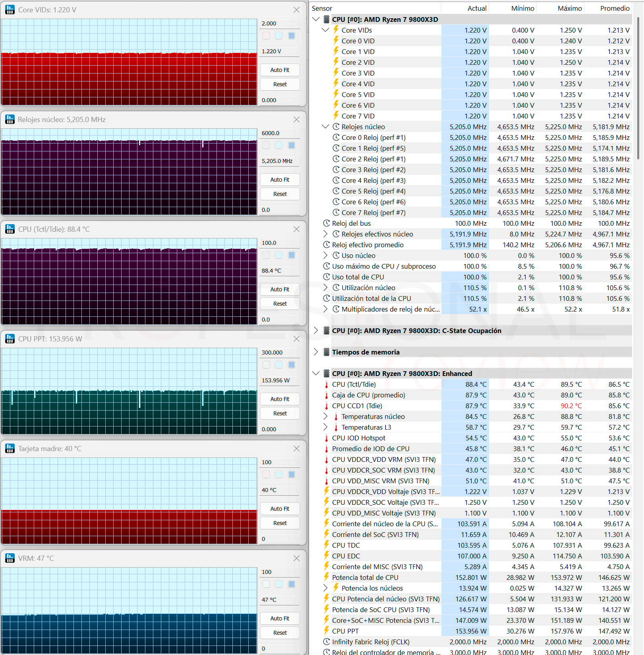Click the HWiNFO icon in Core VIDs graph title
The width and height of the screenshot is (644, 655).
[10, 10]
